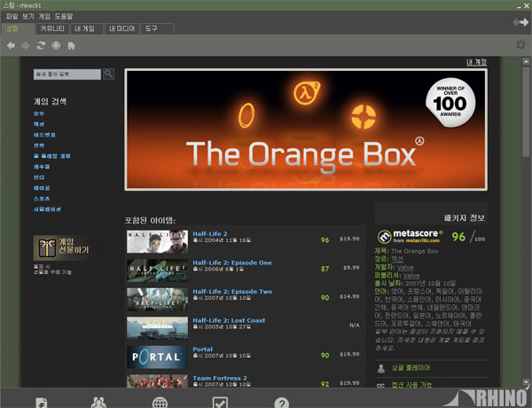Image resolution: width=532 pixels, height=408 pixels.
Task: Click the magnifier search button
Action: click(x=108, y=74)
